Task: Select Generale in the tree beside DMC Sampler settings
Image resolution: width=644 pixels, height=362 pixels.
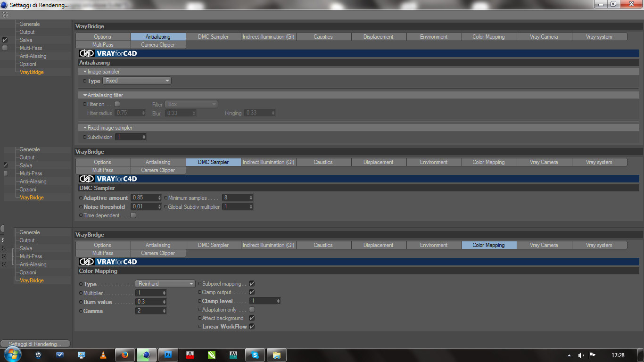Action: coord(30,149)
